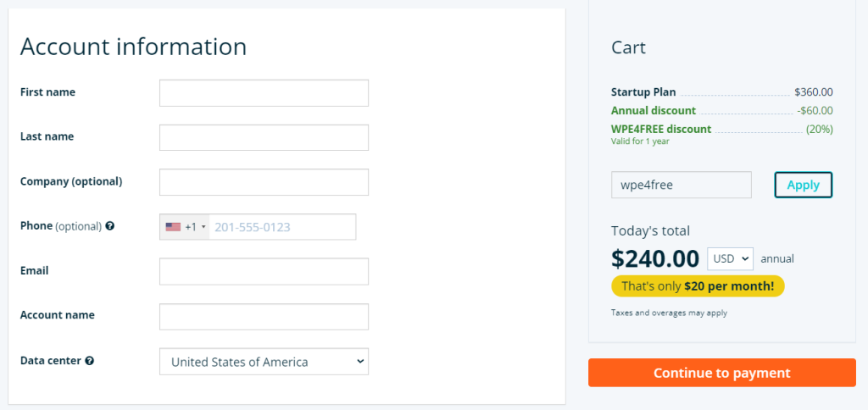Image resolution: width=868 pixels, height=410 pixels.
Task: Focus the Last name input field
Action: point(264,137)
